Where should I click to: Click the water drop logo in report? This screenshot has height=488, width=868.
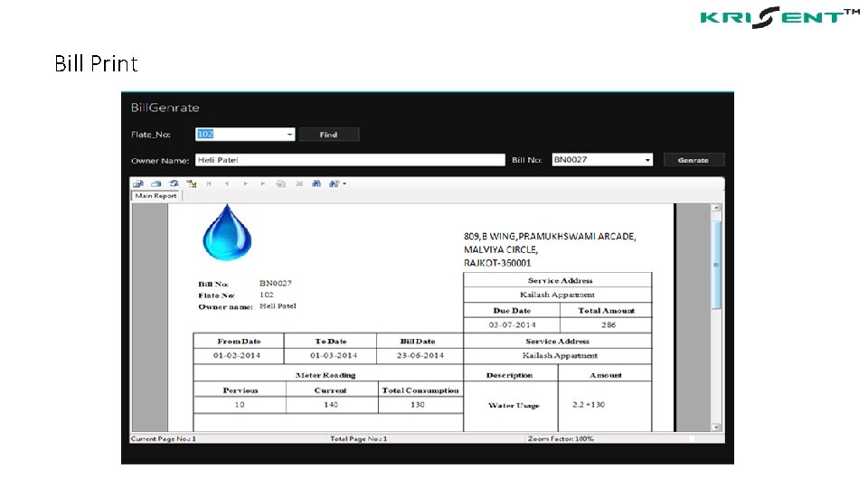pyautogui.click(x=227, y=232)
